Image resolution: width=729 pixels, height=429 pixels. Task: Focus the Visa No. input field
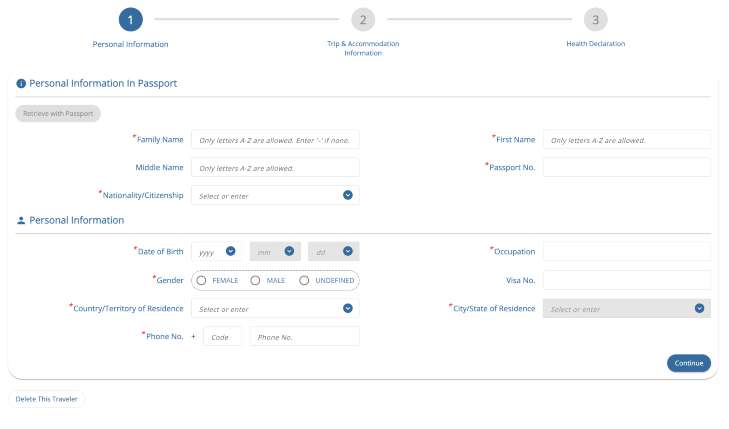[x=627, y=281]
